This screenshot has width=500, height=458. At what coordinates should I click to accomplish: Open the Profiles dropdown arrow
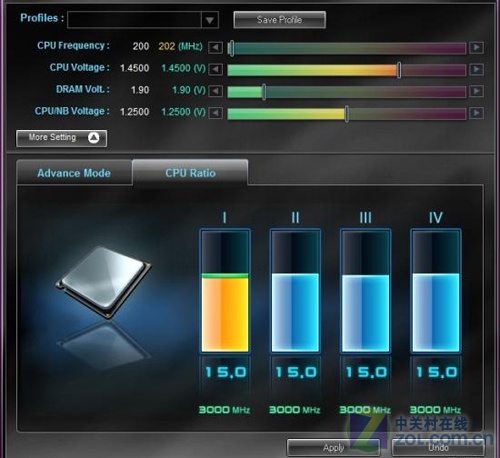point(210,20)
